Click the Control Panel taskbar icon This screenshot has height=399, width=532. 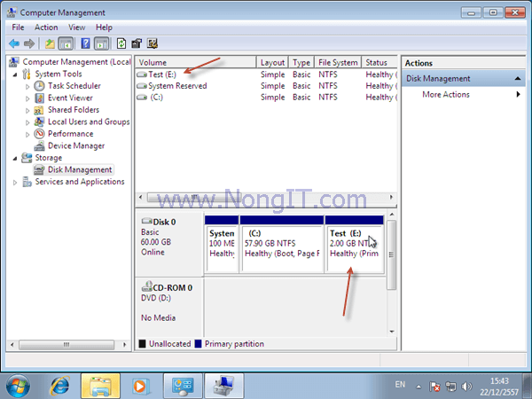pos(183,386)
